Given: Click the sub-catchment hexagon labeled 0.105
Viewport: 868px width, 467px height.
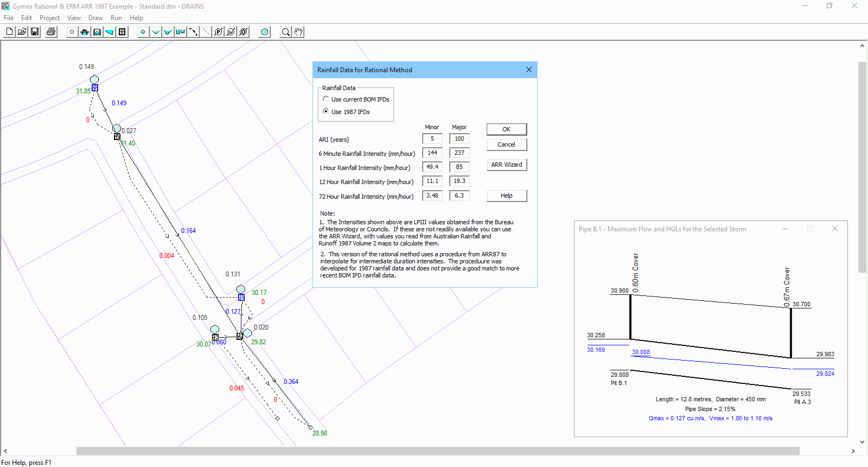Looking at the screenshot, I should 215,330.
